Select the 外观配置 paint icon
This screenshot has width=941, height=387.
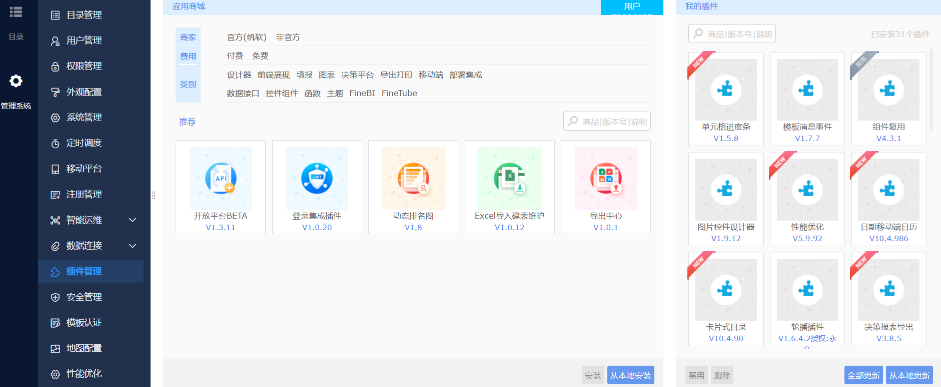tap(55, 92)
